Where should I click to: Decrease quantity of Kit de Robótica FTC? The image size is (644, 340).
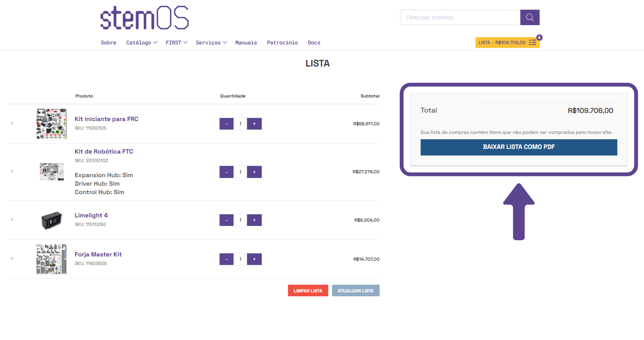point(227,172)
